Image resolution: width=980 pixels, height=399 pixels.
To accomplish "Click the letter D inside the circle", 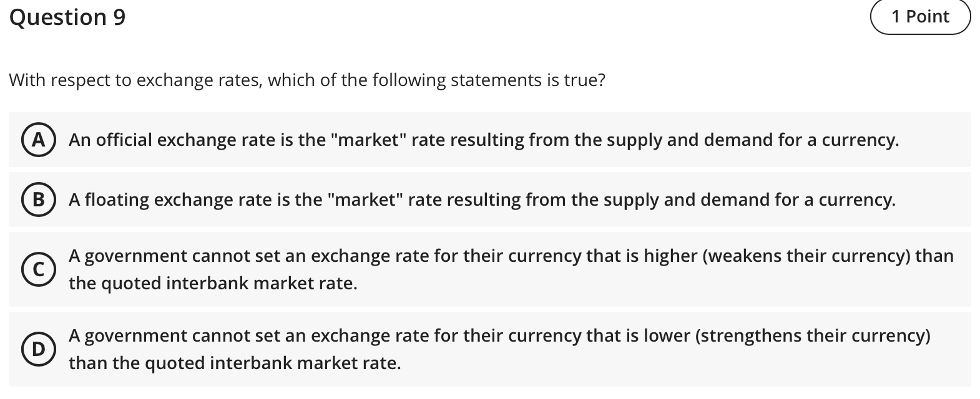I will coord(39,349).
